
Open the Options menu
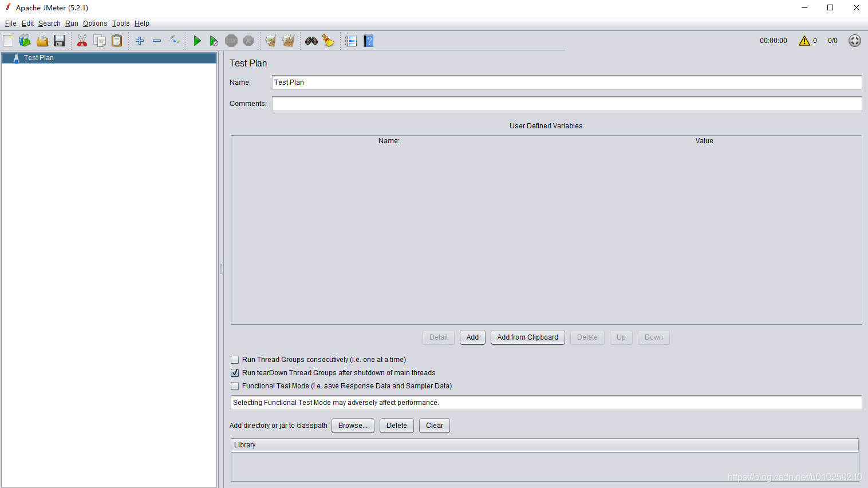95,23
